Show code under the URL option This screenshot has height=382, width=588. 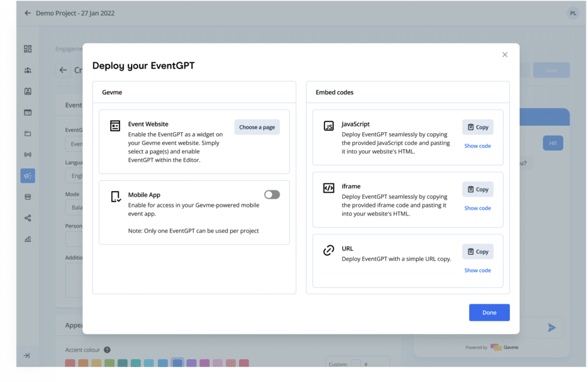477,271
